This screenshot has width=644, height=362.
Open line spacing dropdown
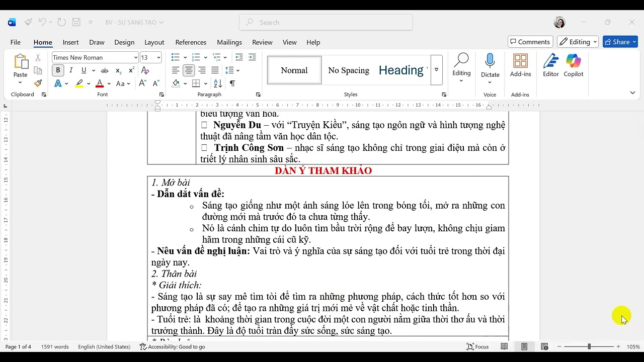pos(238,70)
